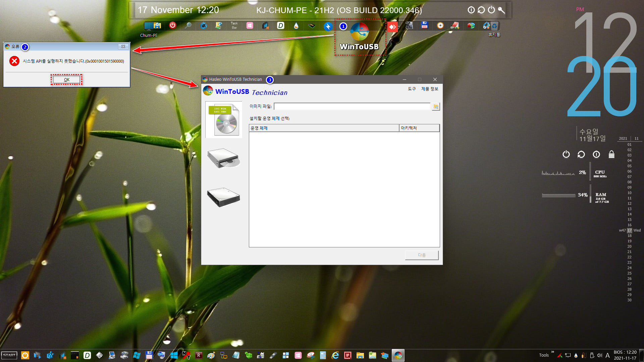The height and width of the screenshot is (362, 644).
Task: Open the magnifier search icon in dock
Action: 188,25
